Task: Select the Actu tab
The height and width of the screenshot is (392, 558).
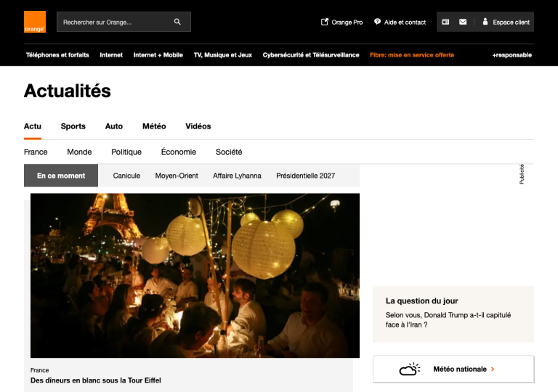Action: pyautogui.click(x=33, y=126)
